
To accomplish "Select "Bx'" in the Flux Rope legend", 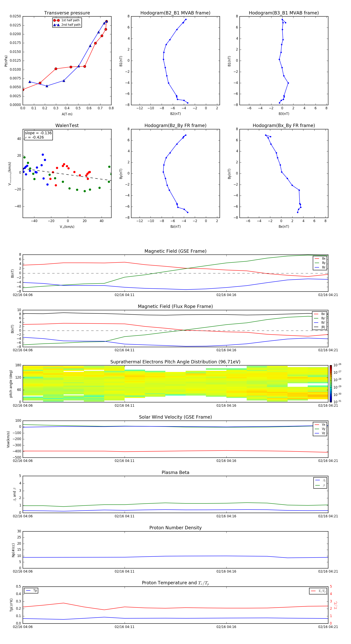I will click(320, 314).
